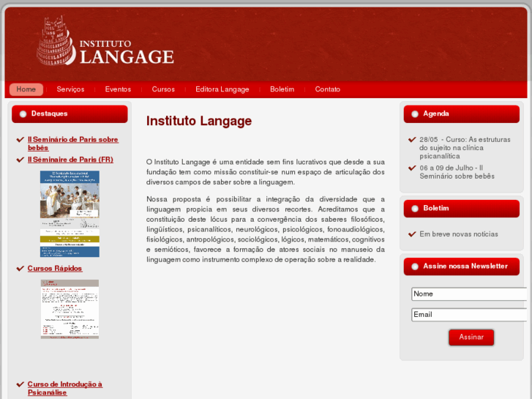Viewport: 532px width, 399px height.
Task: Click the Paris seminar poster thumbnail
Action: (70, 214)
